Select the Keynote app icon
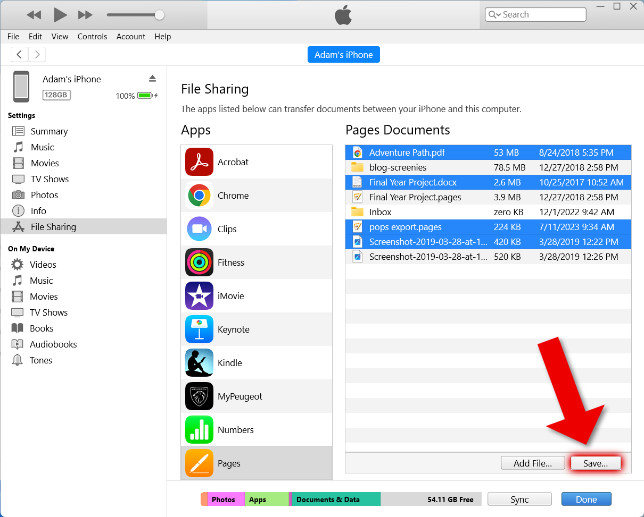This screenshot has height=517, width=644. pos(199,329)
